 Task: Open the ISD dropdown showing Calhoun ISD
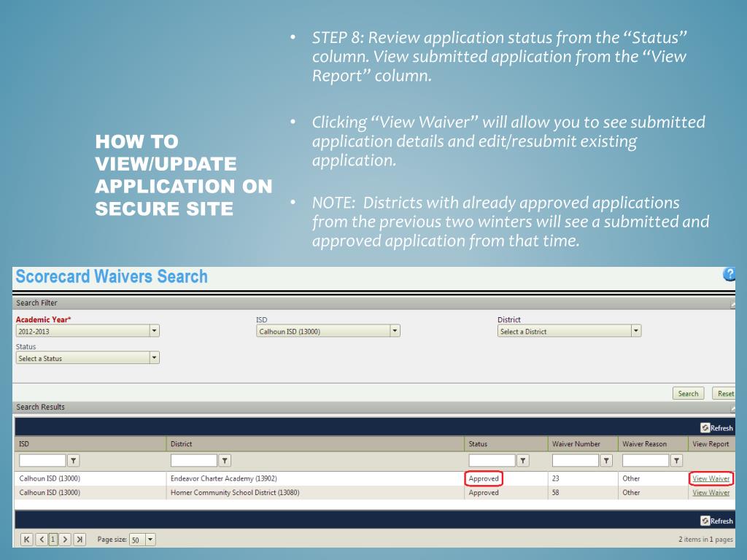click(395, 331)
